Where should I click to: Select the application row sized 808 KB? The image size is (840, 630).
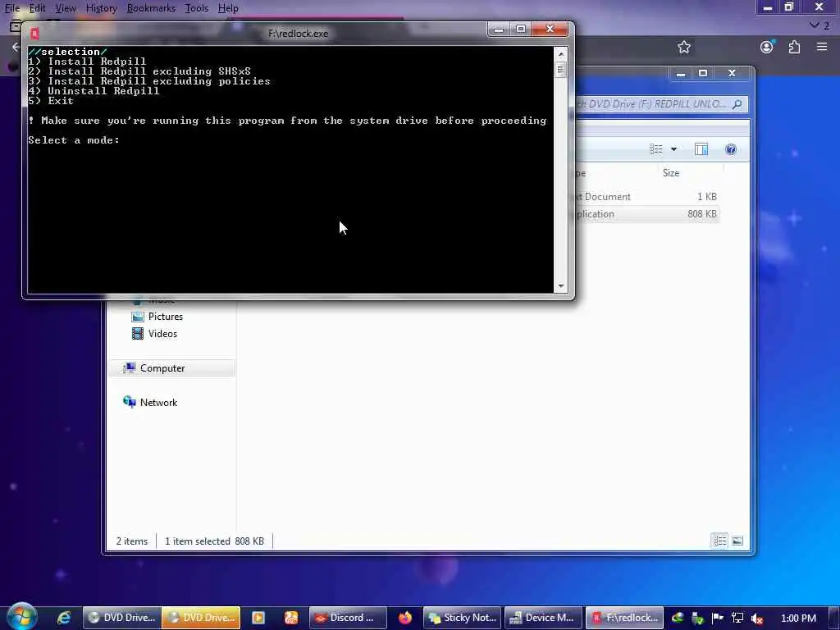[646, 214]
